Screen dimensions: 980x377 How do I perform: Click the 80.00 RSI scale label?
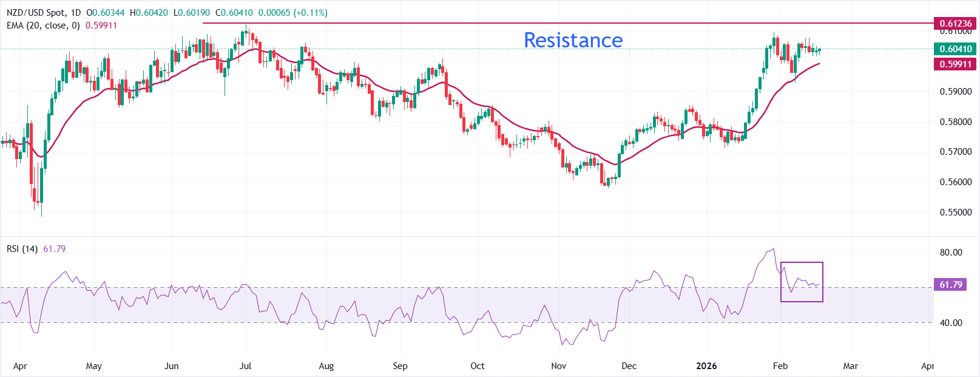pos(951,253)
